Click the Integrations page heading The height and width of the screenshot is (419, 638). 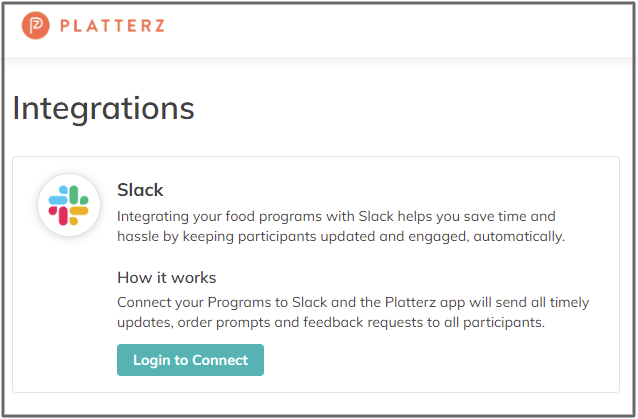pyautogui.click(x=103, y=108)
